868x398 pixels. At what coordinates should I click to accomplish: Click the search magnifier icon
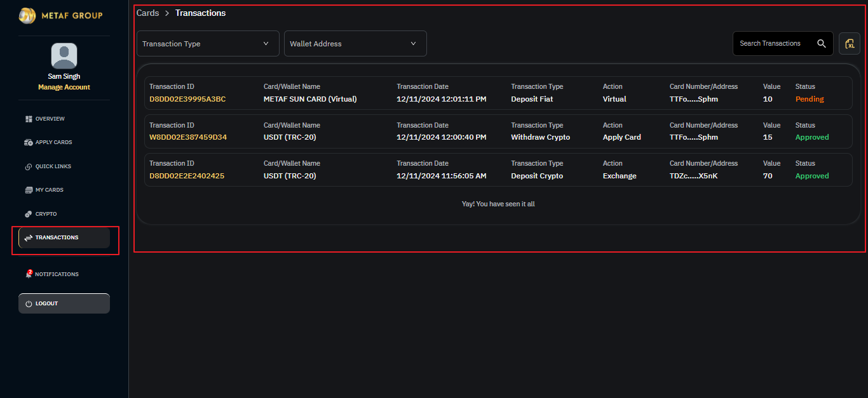[822, 44]
